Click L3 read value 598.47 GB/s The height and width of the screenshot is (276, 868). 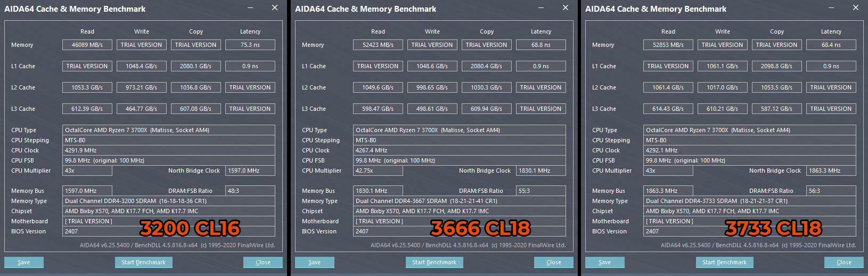pos(378,109)
